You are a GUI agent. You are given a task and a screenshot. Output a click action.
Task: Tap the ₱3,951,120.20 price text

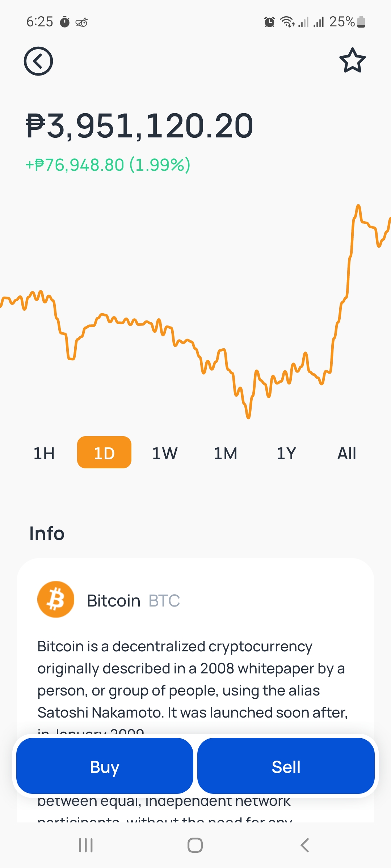139,126
